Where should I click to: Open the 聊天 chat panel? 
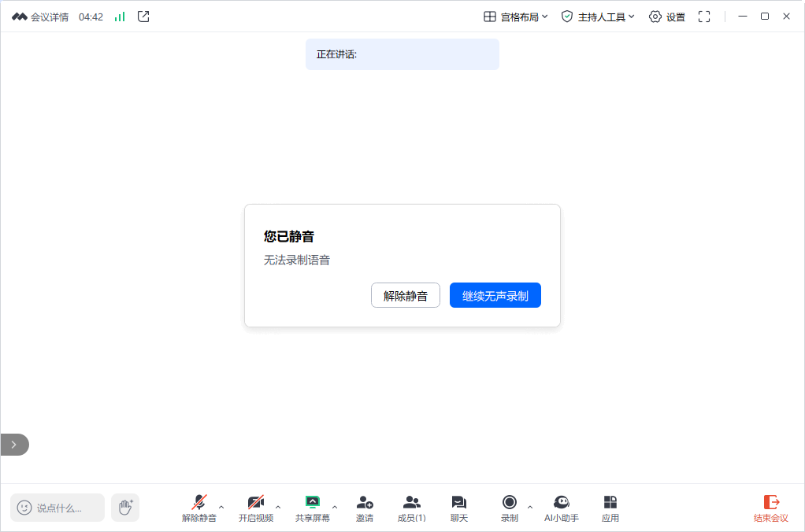pos(459,508)
